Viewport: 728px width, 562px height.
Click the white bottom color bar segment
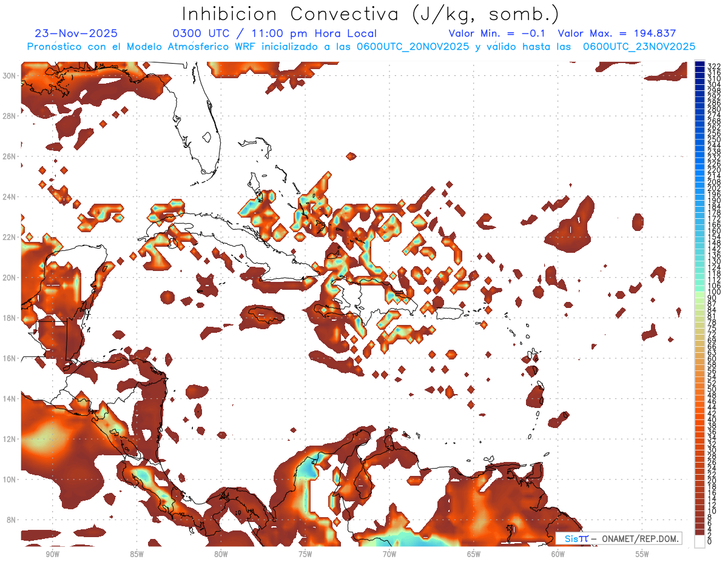coord(700,540)
